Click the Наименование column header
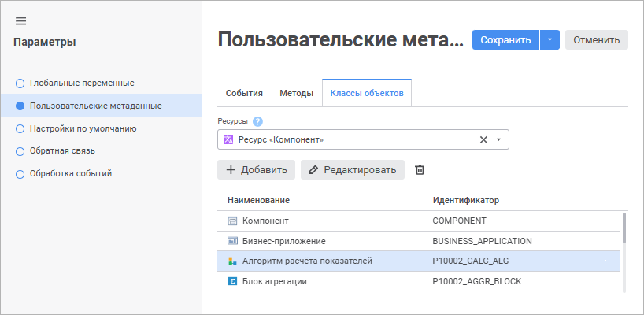 click(x=259, y=200)
